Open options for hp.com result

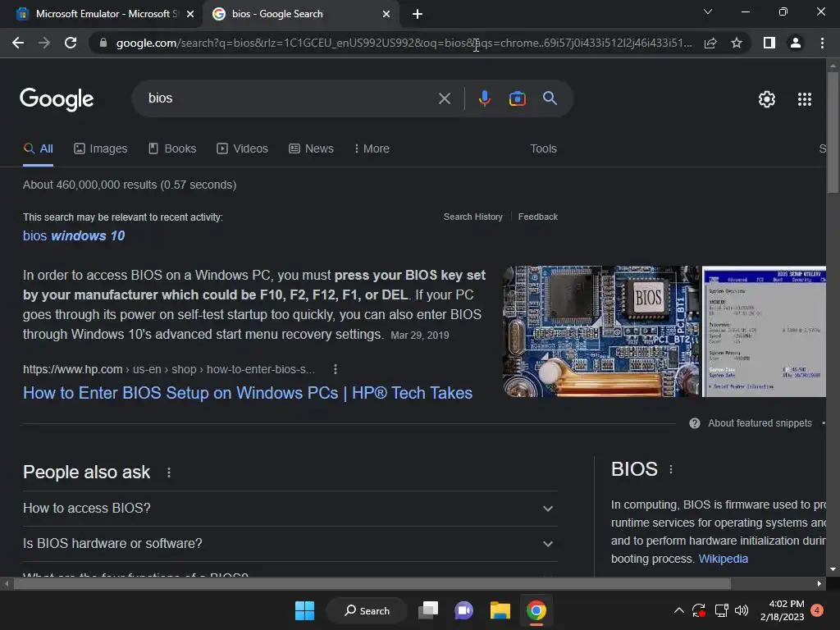coord(336,369)
